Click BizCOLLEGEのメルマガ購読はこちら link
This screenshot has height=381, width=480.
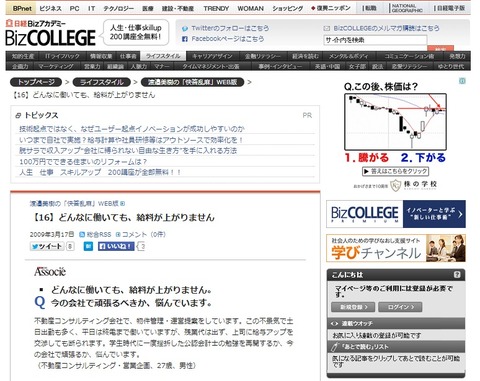[x=386, y=29]
